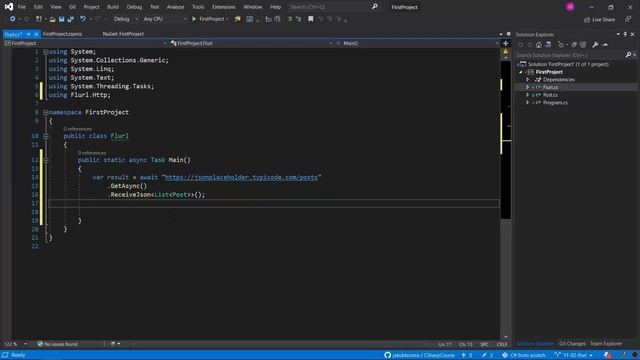
Task: Collapse the namespace FirstProject outline region
Action: (x=46, y=112)
